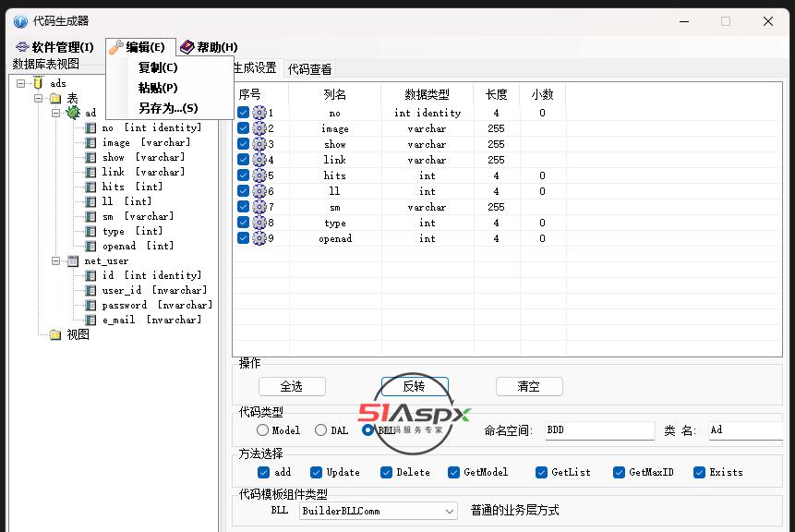Select the DAL radio button
This screenshot has width=795, height=532.
point(320,430)
